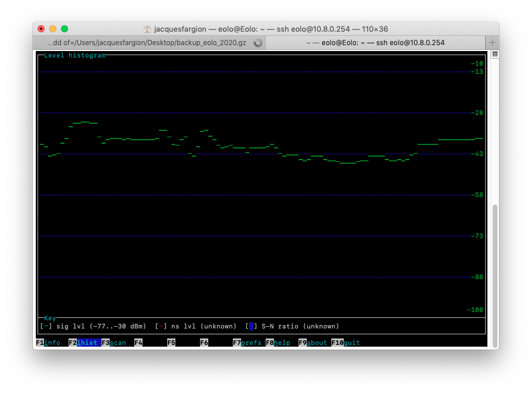Open the F9 about screen
Screen dimensions: 532x393
coord(313,343)
